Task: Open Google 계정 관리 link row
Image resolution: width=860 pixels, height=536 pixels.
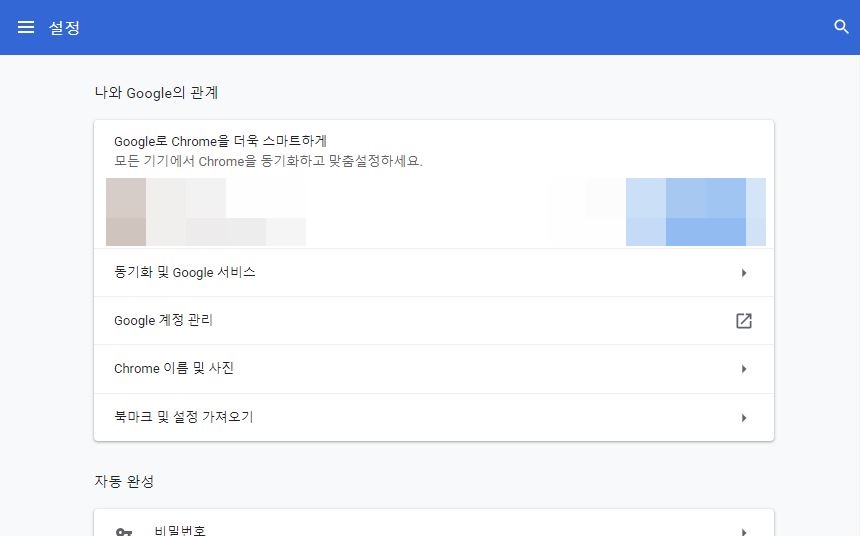Action: point(434,321)
